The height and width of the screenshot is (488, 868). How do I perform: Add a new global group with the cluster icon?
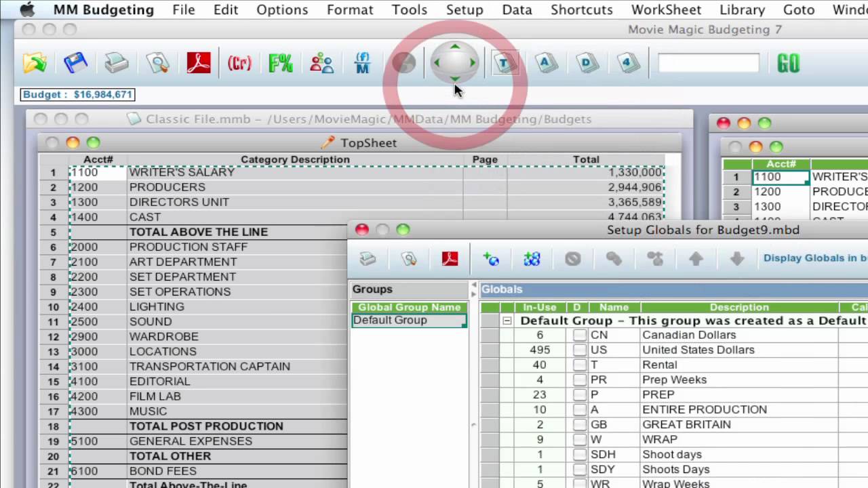(x=532, y=259)
